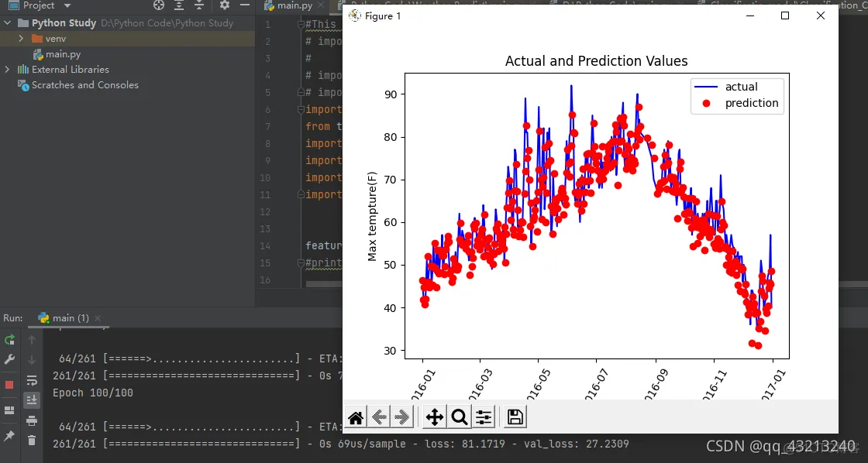Click the horizontal scrollbar of the editor

[x=324, y=284]
